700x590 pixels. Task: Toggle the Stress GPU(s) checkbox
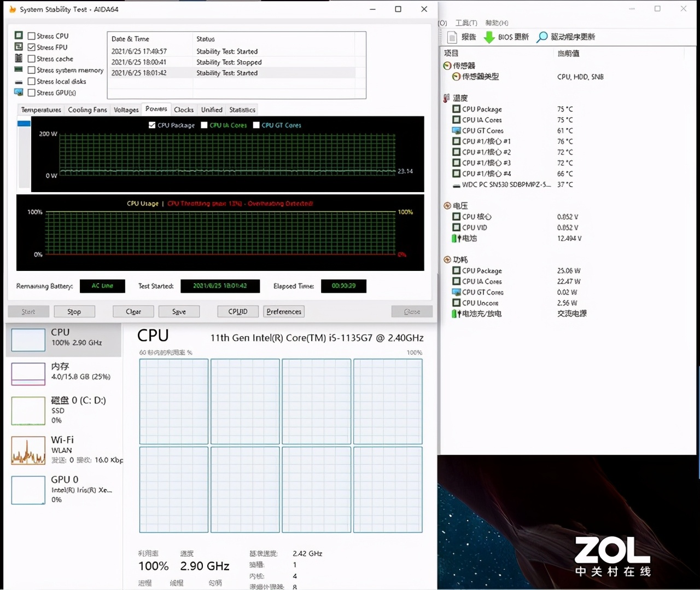click(x=31, y=93)
